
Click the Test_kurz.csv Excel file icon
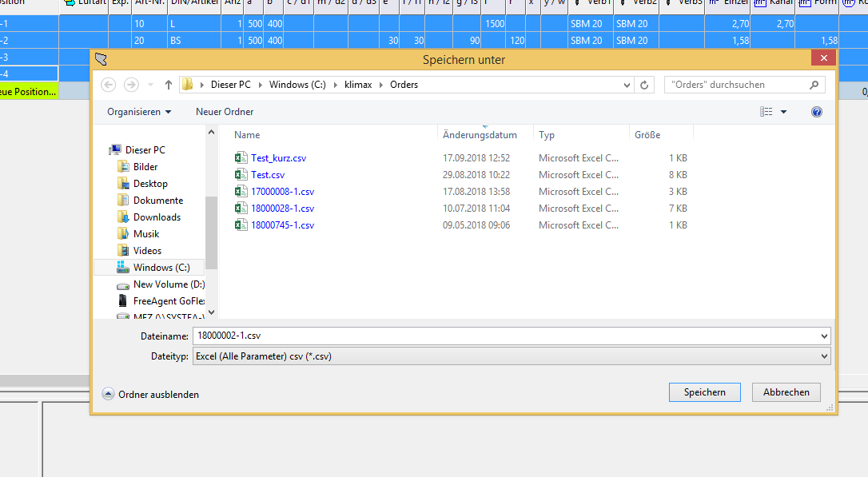(241, 157)
